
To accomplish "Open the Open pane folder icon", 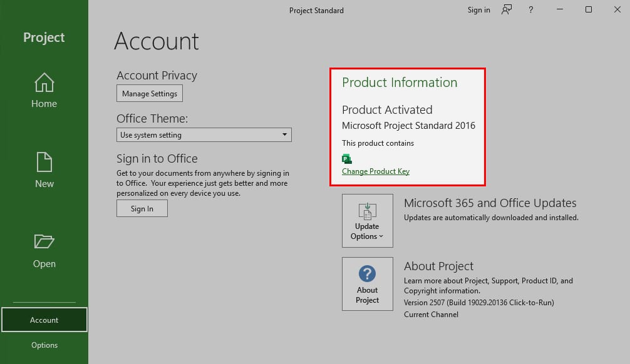I will tap(44, 241).
